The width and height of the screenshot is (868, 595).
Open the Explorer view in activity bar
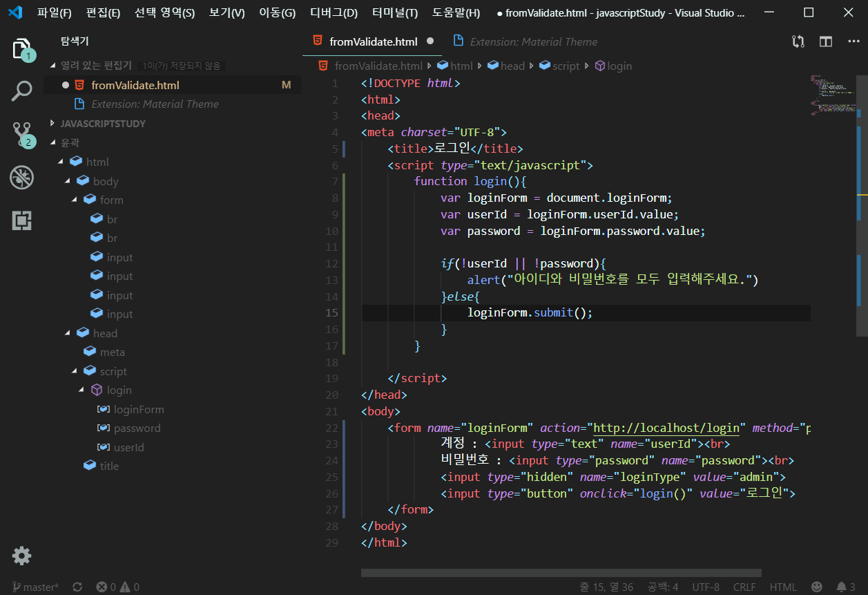coord(21,49)
